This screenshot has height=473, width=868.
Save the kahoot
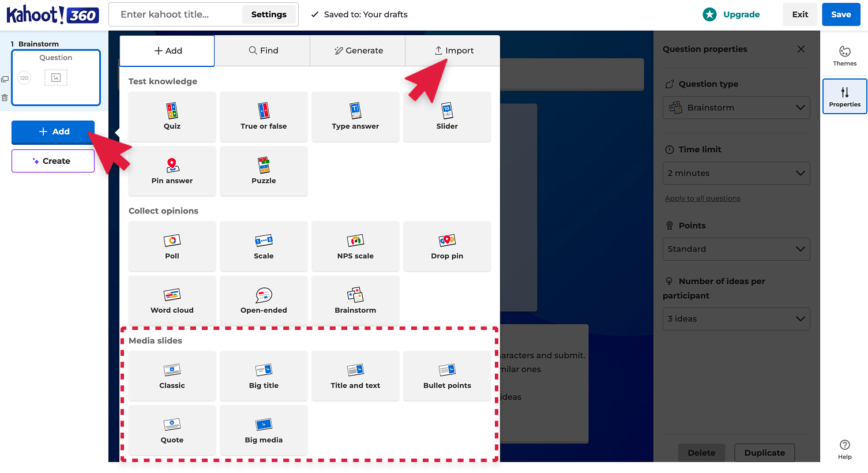841,14
